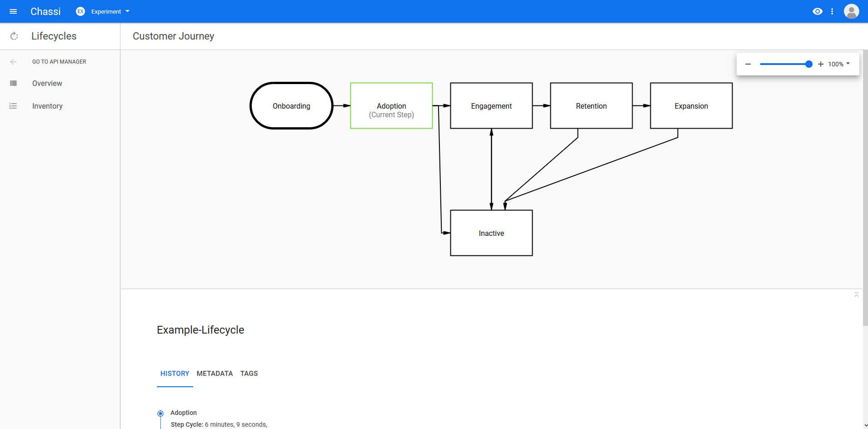Zoom in with the plus button
Image resolution: width=868 pixels, height=429 pixels.
[821, 64]
